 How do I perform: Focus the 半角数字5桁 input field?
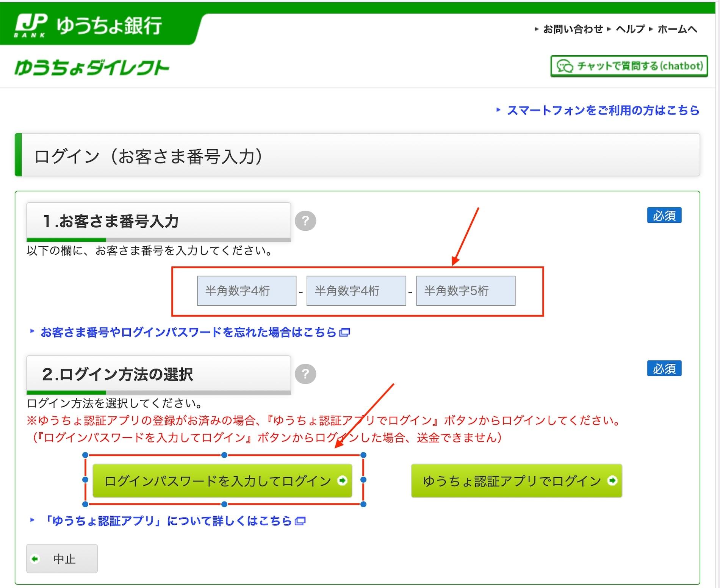466,291
